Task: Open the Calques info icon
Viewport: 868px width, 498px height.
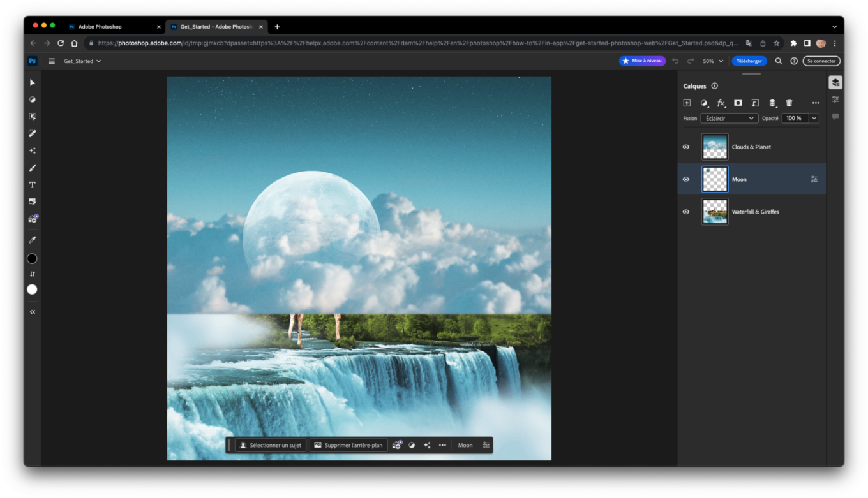Action: (715, 86)
